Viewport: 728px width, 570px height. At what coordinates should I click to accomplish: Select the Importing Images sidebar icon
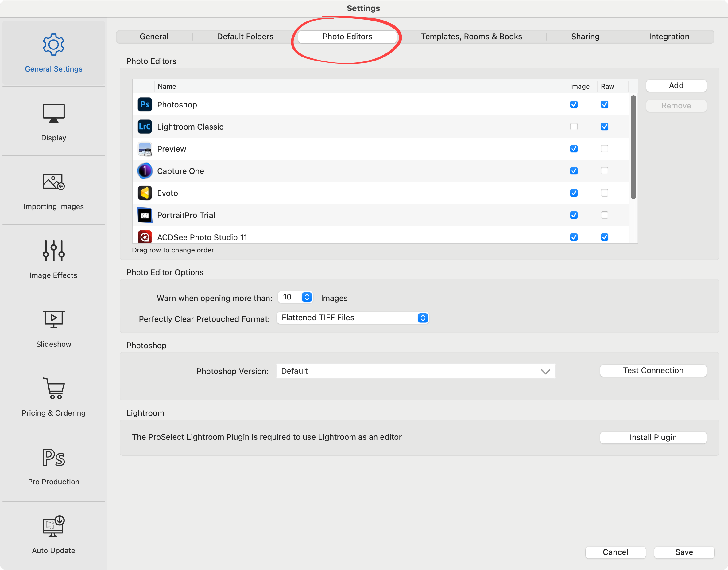tap(53, 182)
